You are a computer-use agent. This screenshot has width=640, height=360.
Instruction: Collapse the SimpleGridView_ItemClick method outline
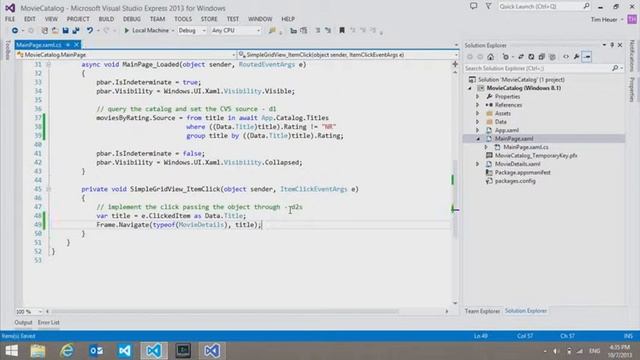pos(49,189)
